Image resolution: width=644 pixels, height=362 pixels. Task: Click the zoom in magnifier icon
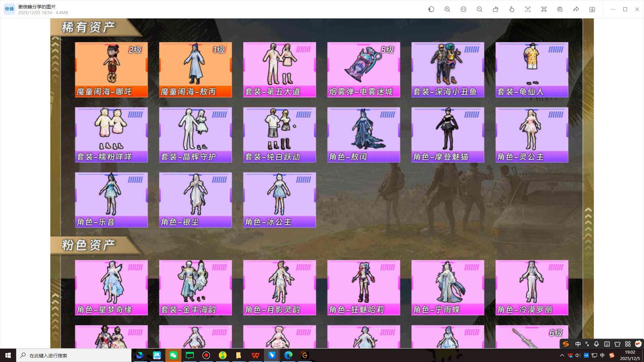click(x=447, y=9)
